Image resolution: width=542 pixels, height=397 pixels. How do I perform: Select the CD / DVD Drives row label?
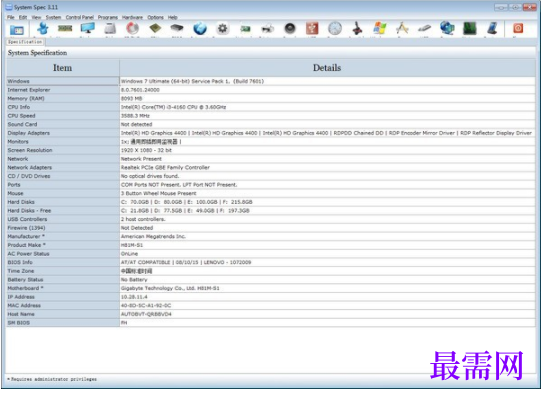pyautogui.click(x=63, y=176)
